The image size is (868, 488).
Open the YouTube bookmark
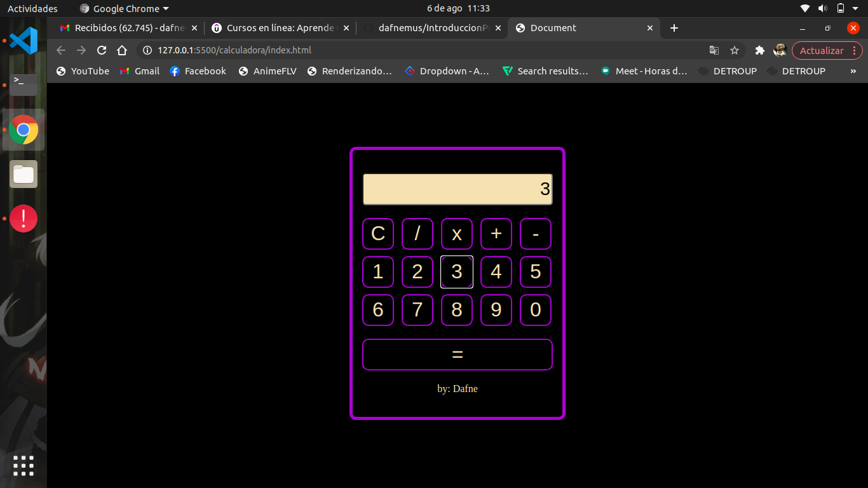(83, 71)
